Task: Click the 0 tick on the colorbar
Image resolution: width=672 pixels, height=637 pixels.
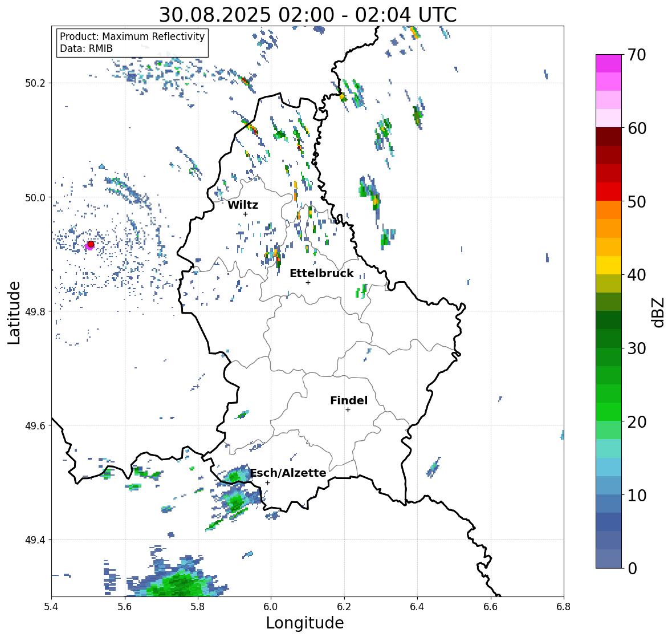Action: click(632, 569)
